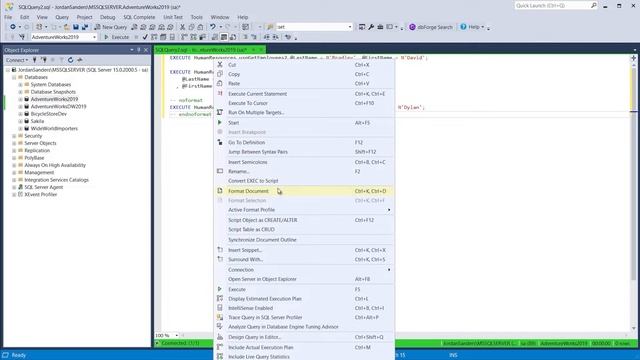The width and height of the screenshot is (640, 360).
Task: Click the Execute toolbar button
Action: 116,37
